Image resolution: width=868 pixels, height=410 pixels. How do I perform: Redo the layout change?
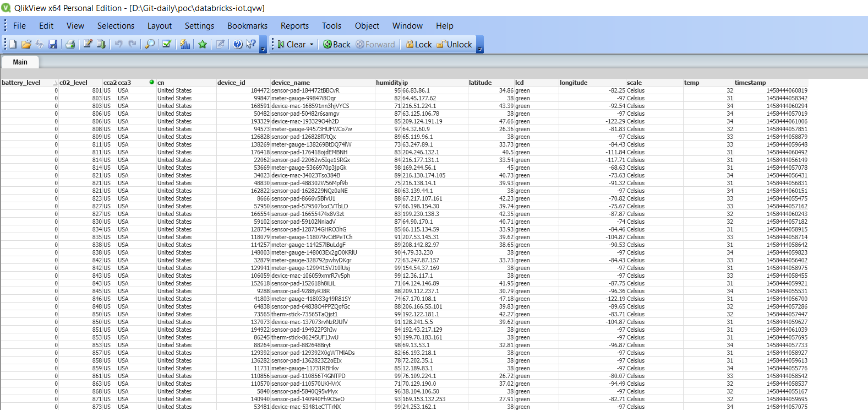tap(132, 44)
